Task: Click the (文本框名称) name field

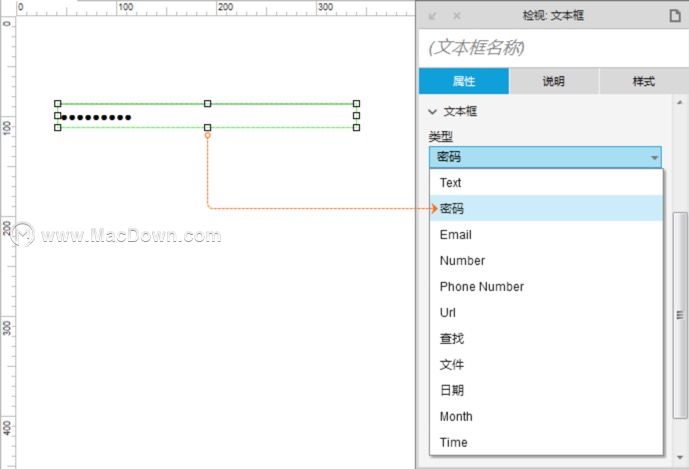Action: [x=554, y=48]
